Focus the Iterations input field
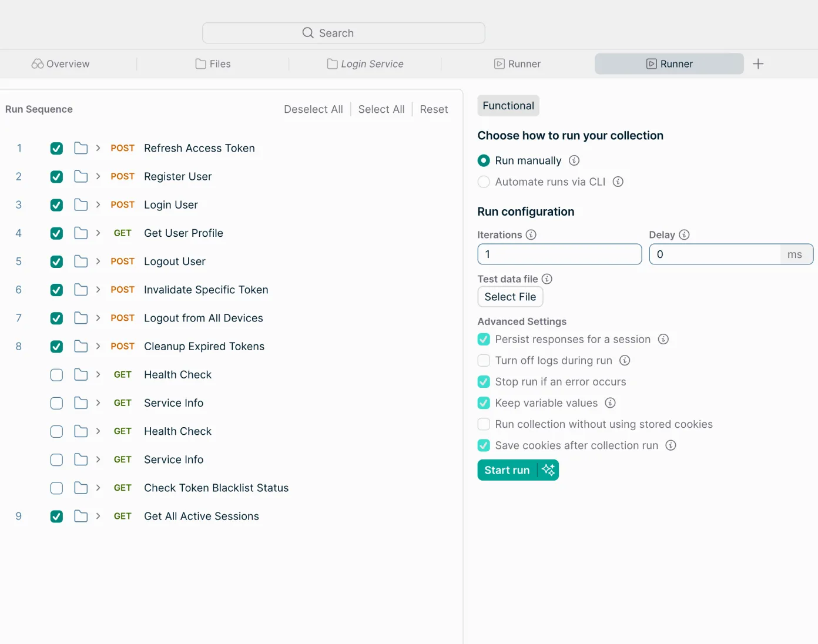 (559, 254)
